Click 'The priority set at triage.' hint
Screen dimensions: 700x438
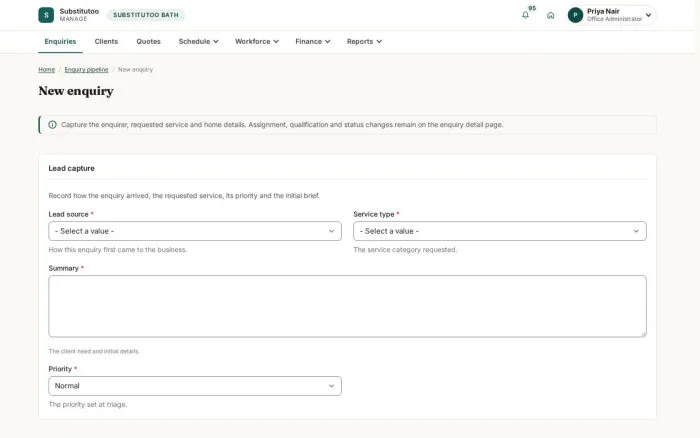point(88,405)
